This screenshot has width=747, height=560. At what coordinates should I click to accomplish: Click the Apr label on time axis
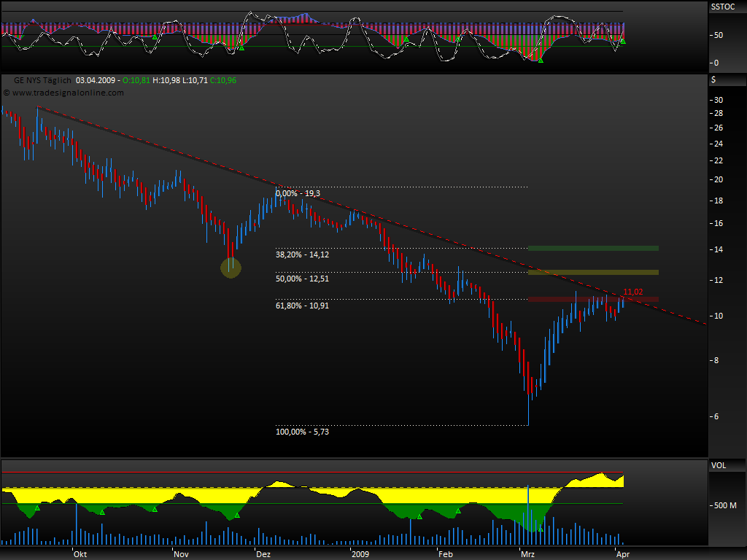(x=623, y=554)
